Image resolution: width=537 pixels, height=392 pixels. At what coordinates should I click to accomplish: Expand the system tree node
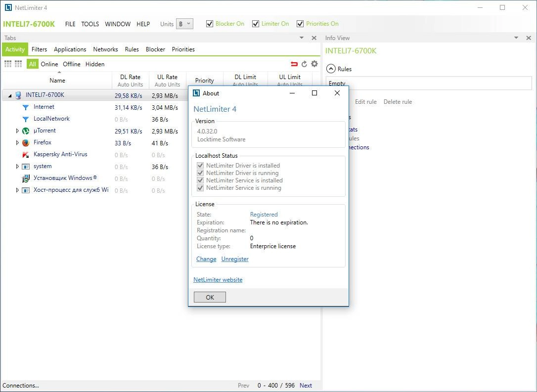[x=17, y=167]
